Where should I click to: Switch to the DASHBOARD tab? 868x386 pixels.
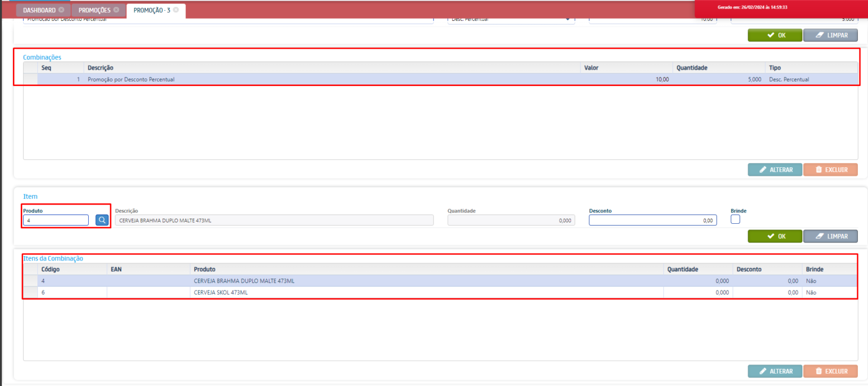(40, 10)
